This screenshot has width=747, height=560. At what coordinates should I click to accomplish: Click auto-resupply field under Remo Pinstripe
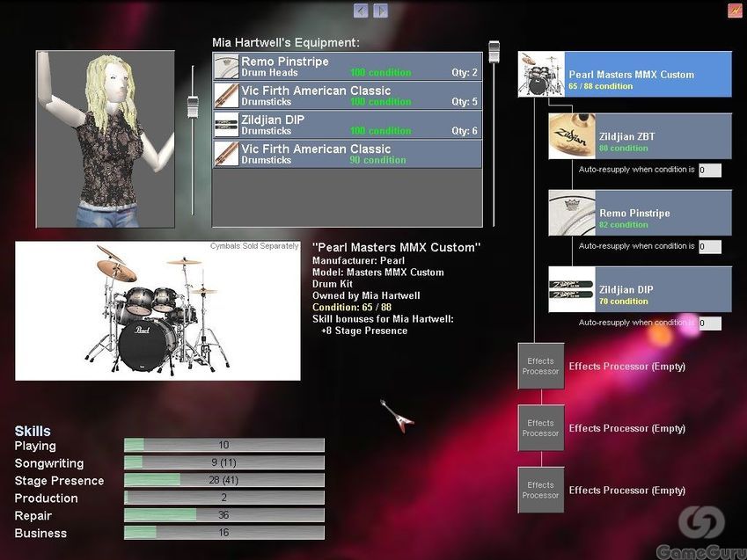pyautogui.click(x=710, y=247)
